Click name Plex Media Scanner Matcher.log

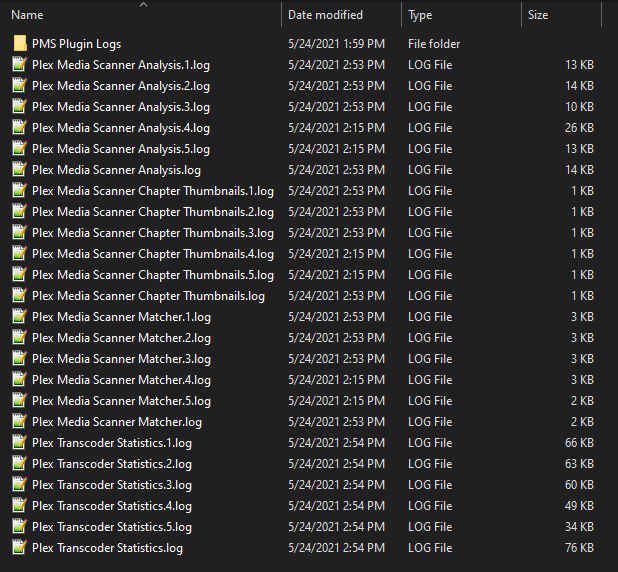[117, 422]
